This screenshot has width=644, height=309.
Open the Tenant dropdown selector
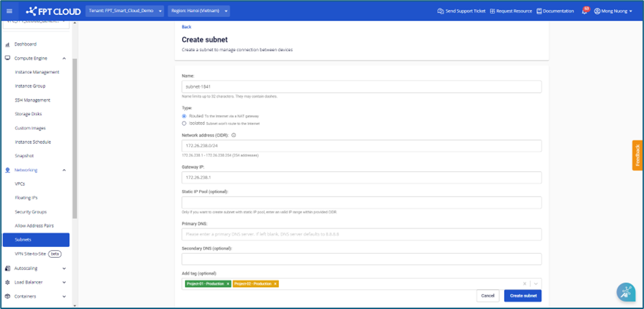tap(126, 11)
